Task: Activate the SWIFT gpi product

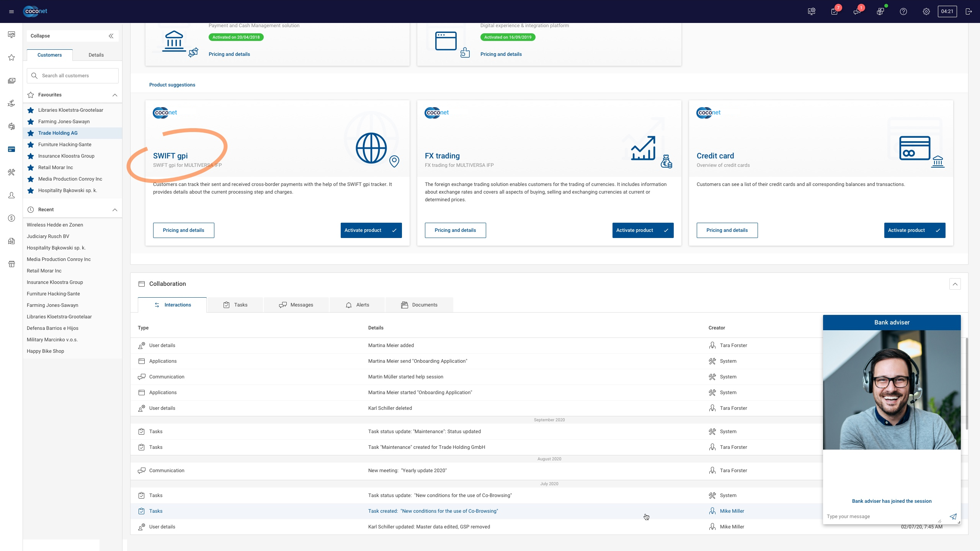Action: click(371, 230)
